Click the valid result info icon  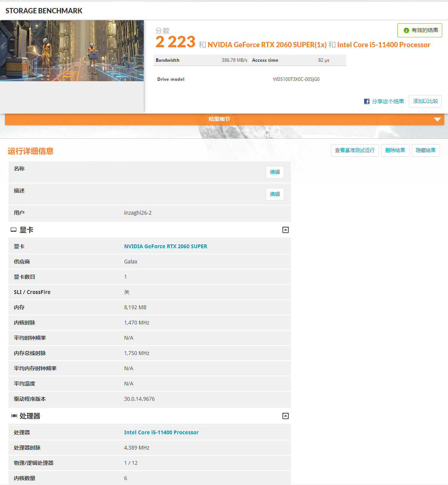[406, 31]
